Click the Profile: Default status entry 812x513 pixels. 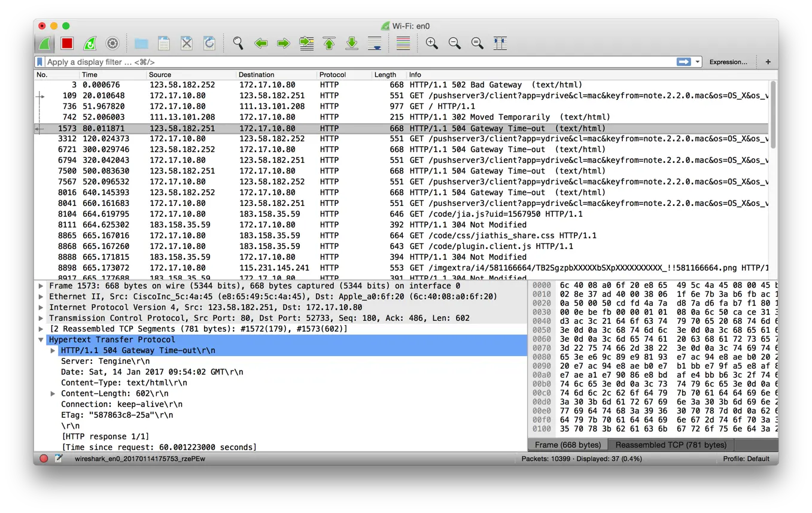point(746,459)
